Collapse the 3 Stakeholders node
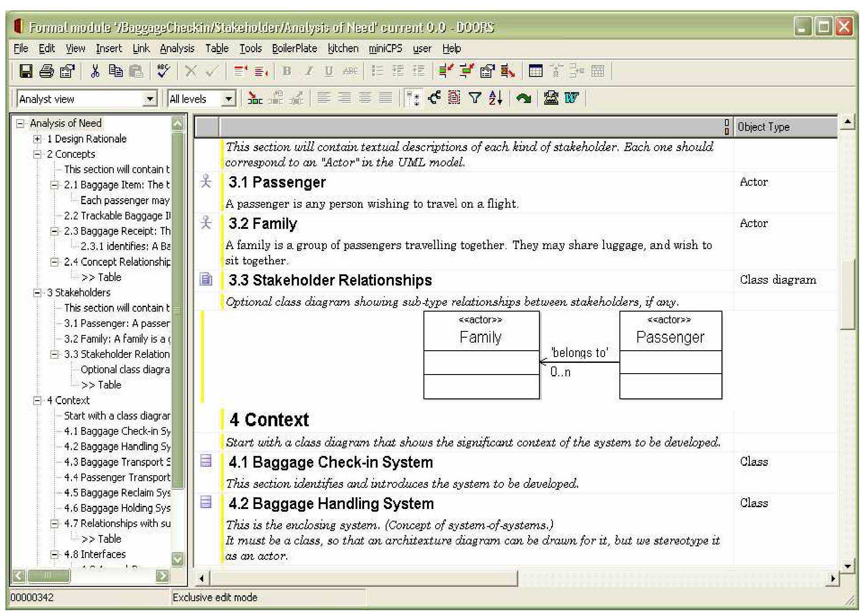 tap(37, 293)
